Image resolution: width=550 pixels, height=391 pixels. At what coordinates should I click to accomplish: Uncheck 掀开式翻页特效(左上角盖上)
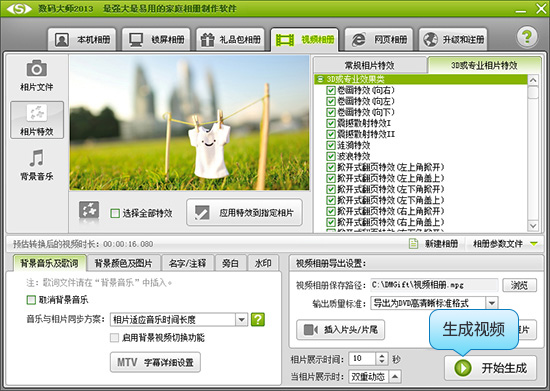(330, 178)
